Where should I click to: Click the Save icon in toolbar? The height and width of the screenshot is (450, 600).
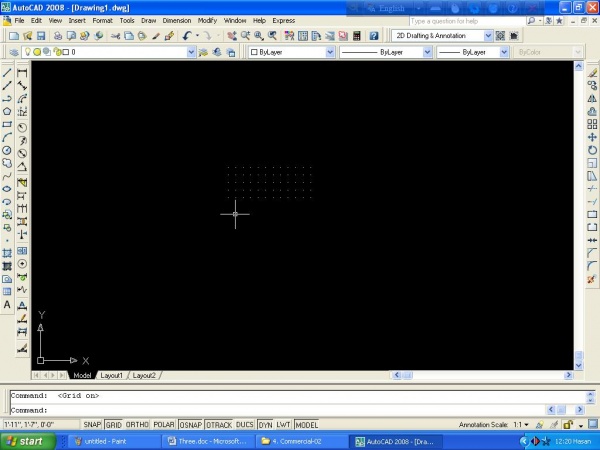click(41, 36)
